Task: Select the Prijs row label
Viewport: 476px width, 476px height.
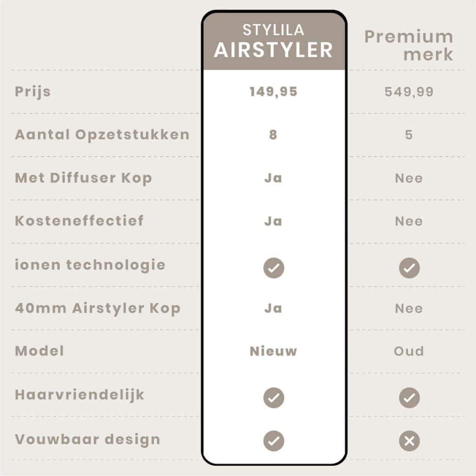Action: [33, 91]
